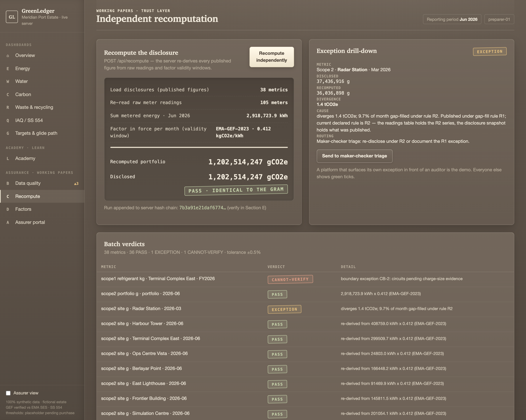This screenshot has width=526, height=420.
Task: Open the Academy section
Action: point(42,158)
